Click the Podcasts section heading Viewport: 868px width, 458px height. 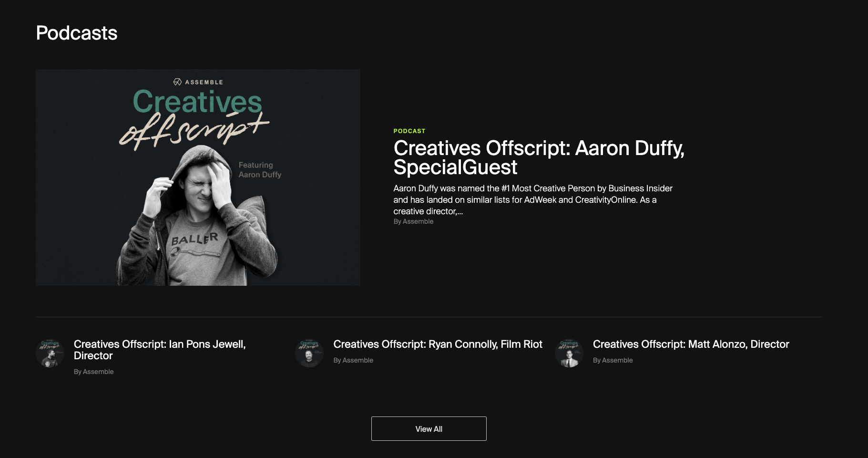[x=77, y=33]
